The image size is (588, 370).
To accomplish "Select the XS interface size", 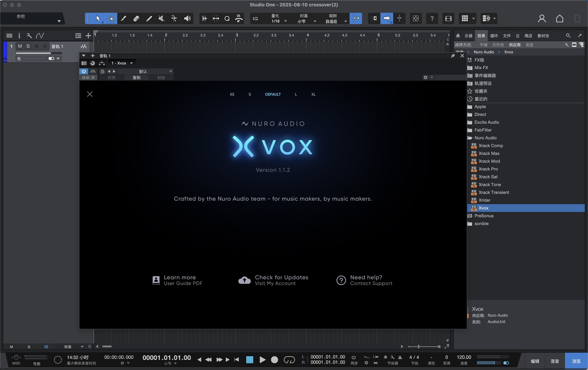I will pos(232,94).
